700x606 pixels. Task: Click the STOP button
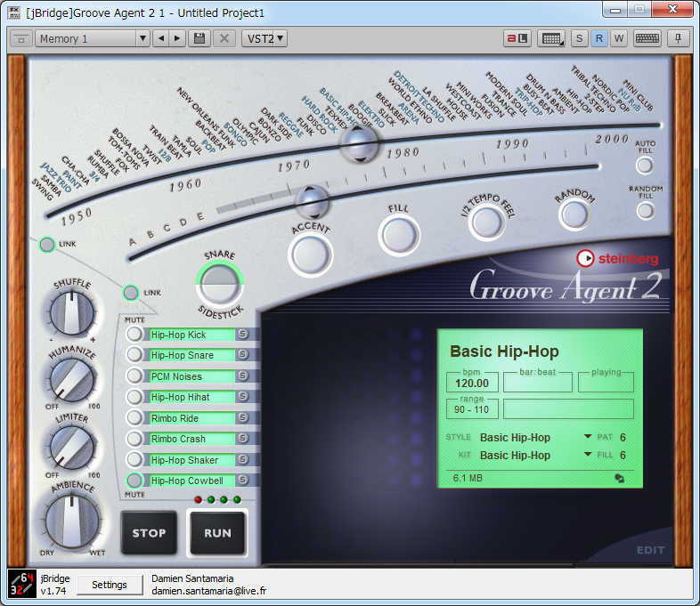point(149,533)
